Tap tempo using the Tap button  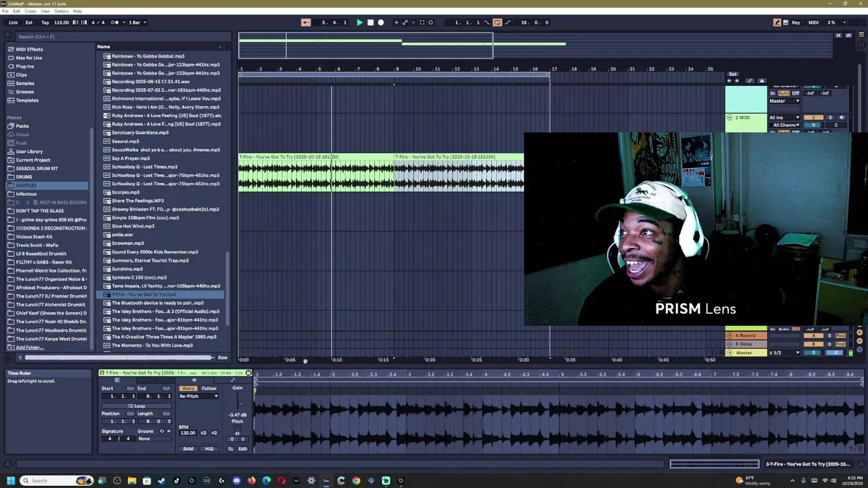[45, 22]
